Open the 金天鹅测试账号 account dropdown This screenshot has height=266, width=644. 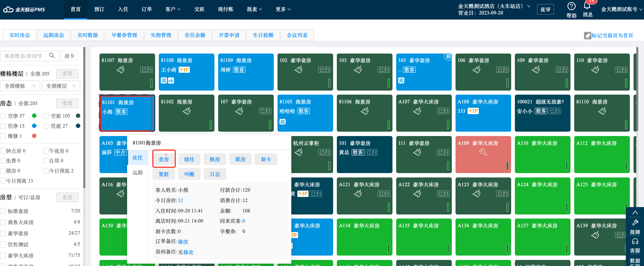point(621,9)
